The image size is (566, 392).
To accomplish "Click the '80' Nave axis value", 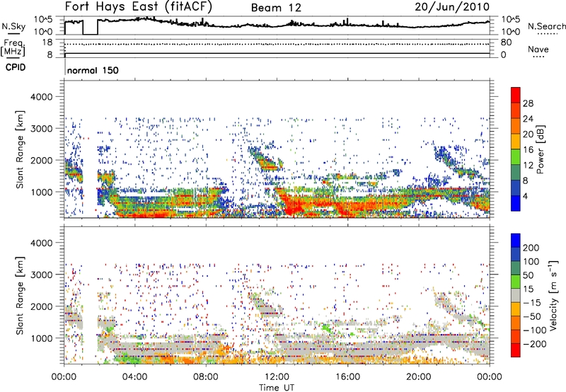I will point(506,42).
